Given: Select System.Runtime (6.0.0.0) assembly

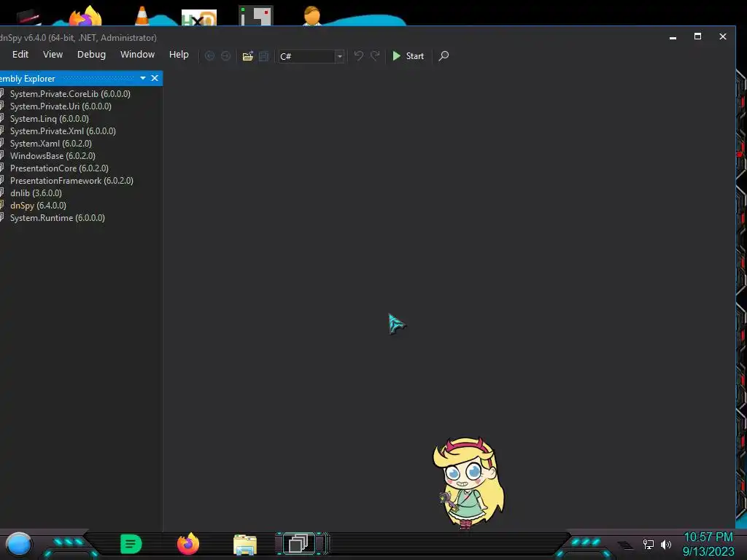Looking at the screenshot, I should [57, 217].
